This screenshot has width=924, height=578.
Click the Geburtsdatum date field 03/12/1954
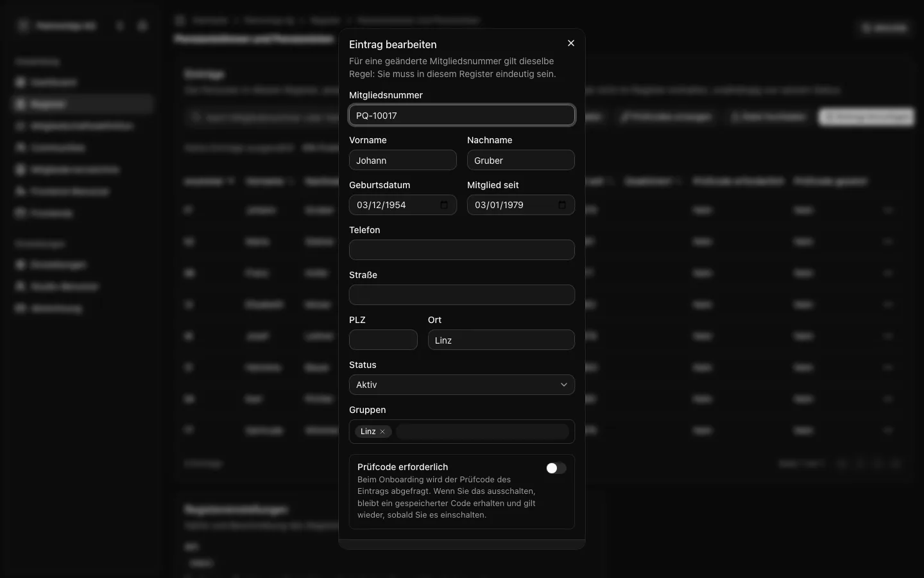pyautogui.click(x=403, y=205)
